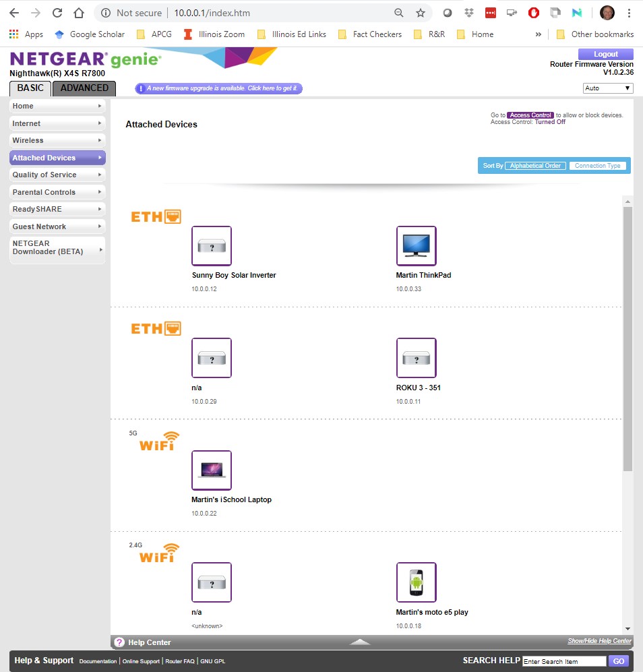Click the red Opera-style extension icon
This screenshot has width=643, height=672.
534,13
